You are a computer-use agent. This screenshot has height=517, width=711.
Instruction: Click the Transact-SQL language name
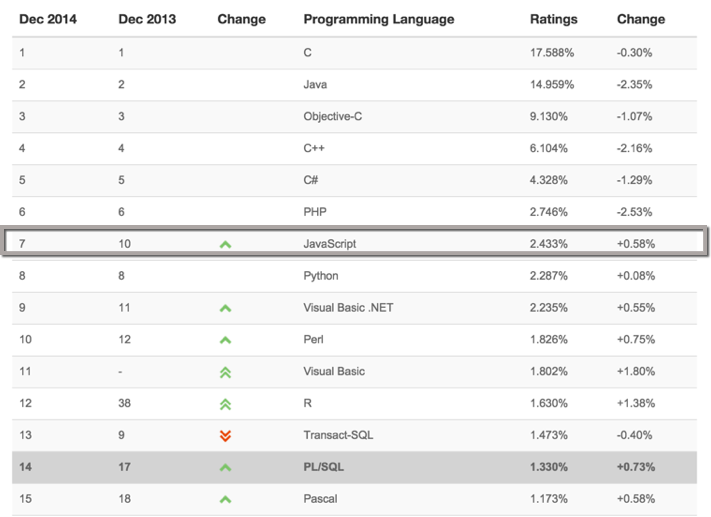(x=338, y=435)
